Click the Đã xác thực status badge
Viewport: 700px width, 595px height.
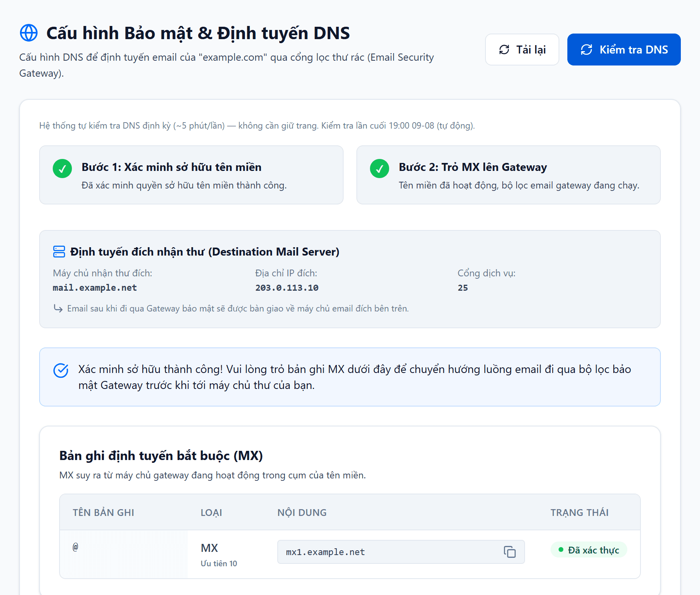589,550
